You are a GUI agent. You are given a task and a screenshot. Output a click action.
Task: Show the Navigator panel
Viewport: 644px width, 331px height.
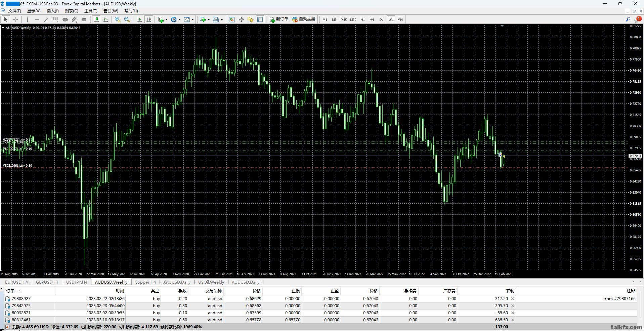tap(251, 19)
